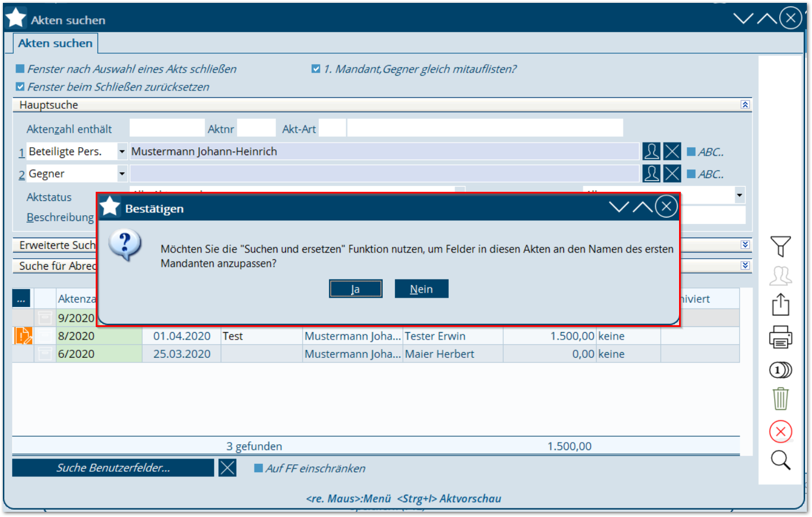Toggle 'Fenster beim Schließen zurücksetzen' checkbox

point(20,87)
